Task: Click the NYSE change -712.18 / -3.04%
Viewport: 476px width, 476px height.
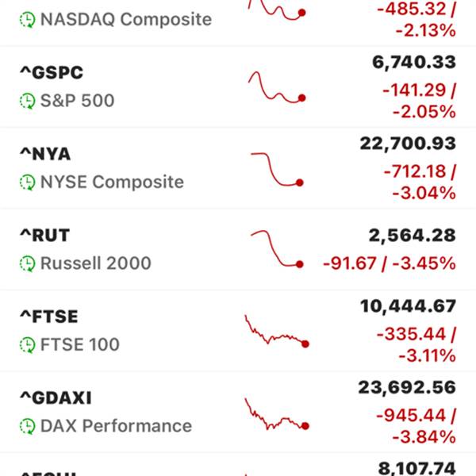Action: 419,182
